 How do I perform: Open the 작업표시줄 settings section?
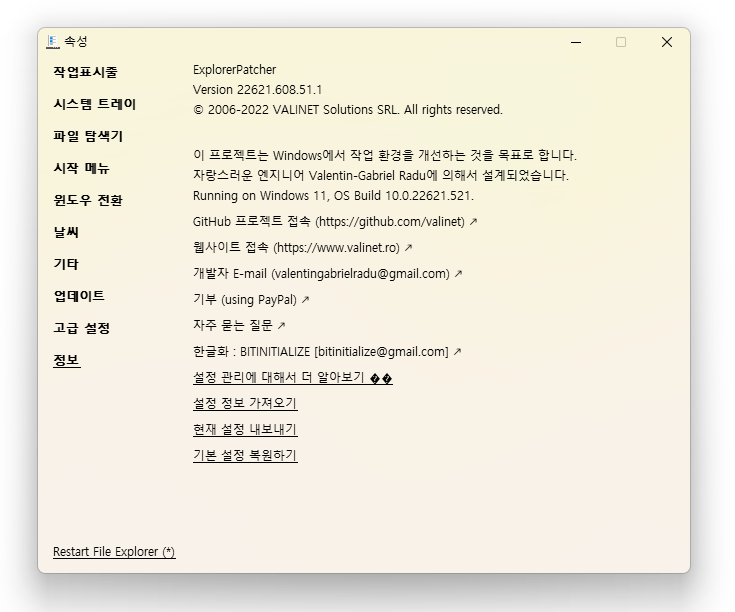[85, 72]
